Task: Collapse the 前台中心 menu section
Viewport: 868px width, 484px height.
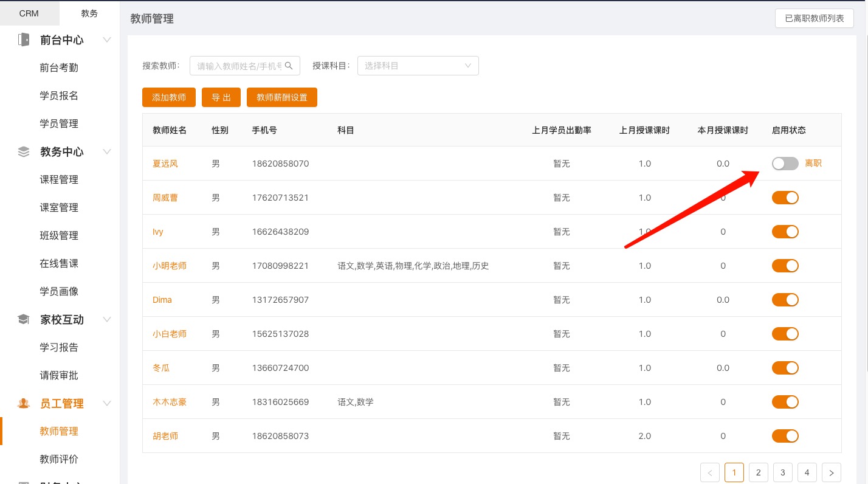Action: tap(107, 40)
